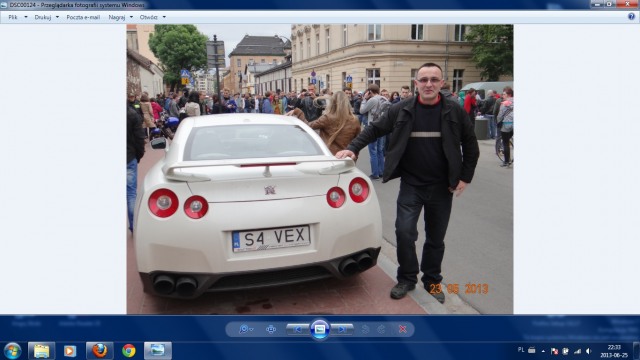640x360 pixels.
Task: Click Poczta e-mail in toolbar
Action: point(83,17)
